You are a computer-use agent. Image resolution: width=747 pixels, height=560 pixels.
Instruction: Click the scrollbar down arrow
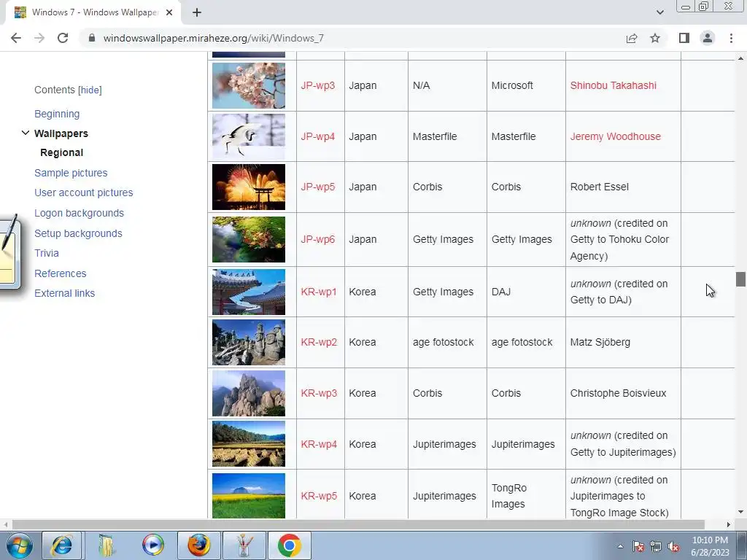[740, 513]
